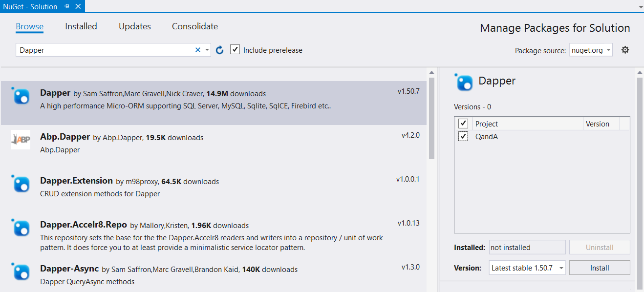Image resolution: width=644 pixels, height=292 pixels.
Task: Open the Package source dropdown
Action: tap(591, 50)
